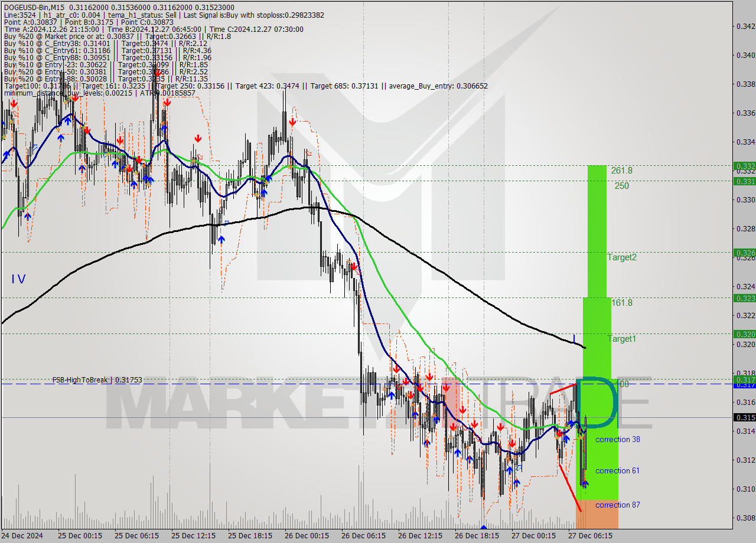
Task: Click the 'minimum_distance_buy_levels' line
Action: point(99,93)
